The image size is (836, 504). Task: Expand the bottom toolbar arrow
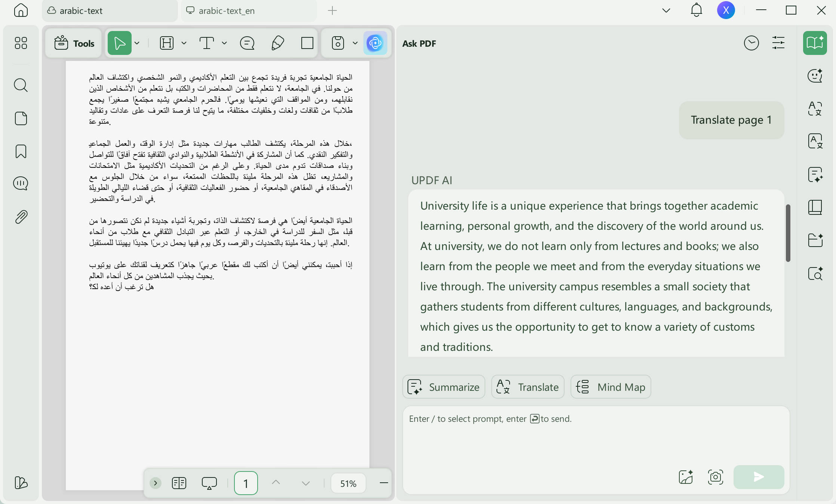tap(155, 483)
